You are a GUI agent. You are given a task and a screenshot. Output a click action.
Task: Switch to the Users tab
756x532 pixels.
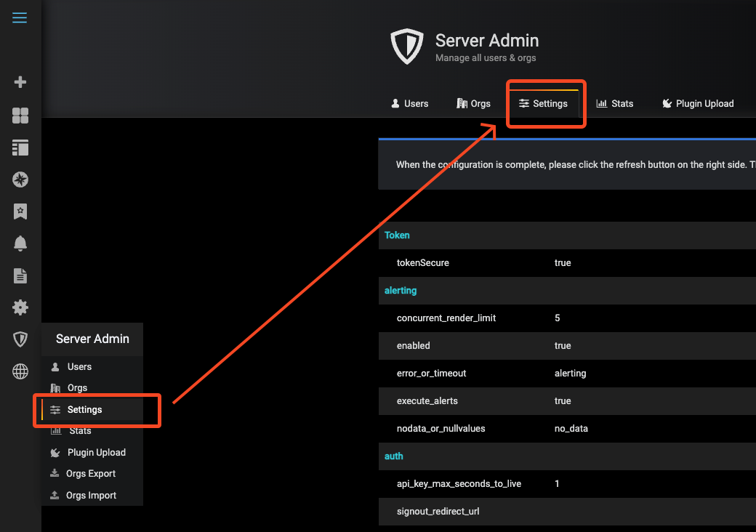[x=409, y=104]
